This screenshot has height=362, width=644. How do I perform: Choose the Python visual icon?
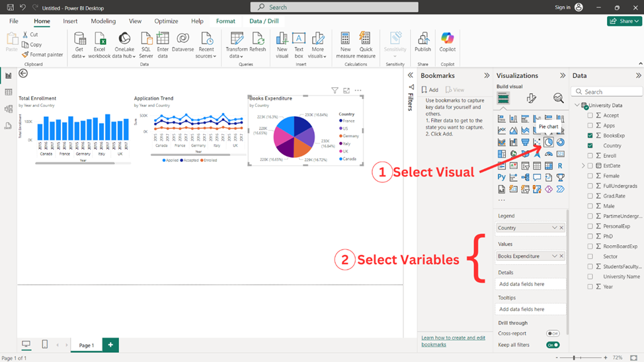[x=501, y=177]
